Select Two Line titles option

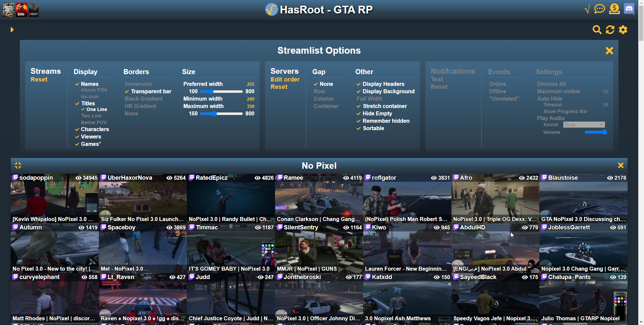pos(91,116)
